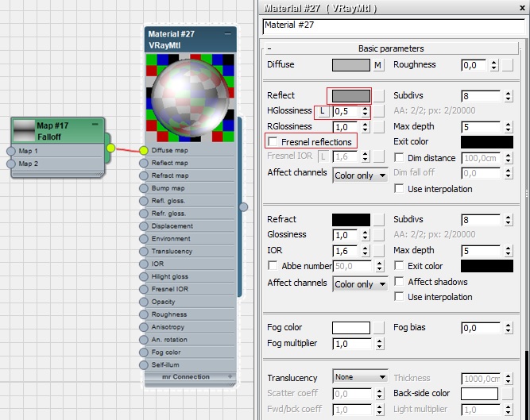This screenshot has height=420, width=530.
Task: Toggle the refraction Exit color checkbox
Action: pyautogui.click(x=399, y=265)
